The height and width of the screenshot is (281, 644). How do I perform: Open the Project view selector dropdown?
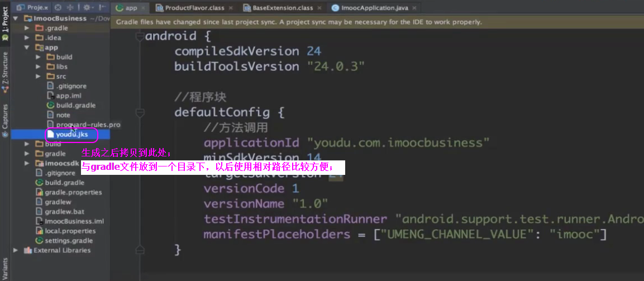point(33,7)
